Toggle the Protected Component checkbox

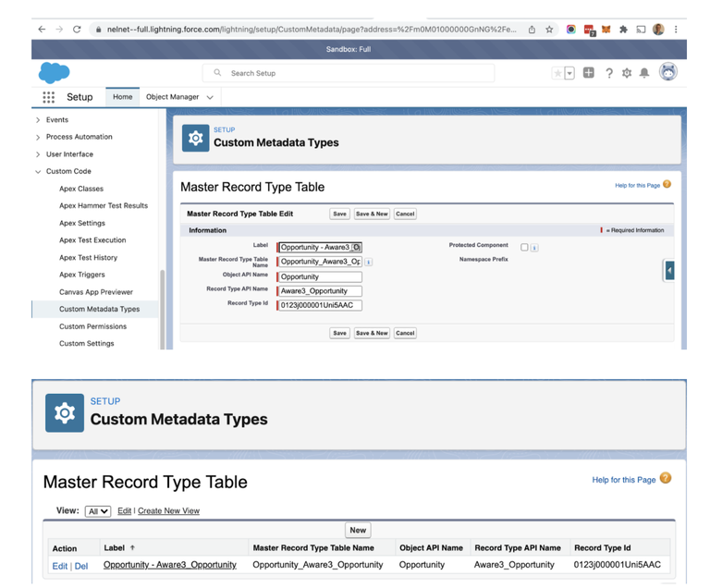pyautogui.click(x=524, y=248)
